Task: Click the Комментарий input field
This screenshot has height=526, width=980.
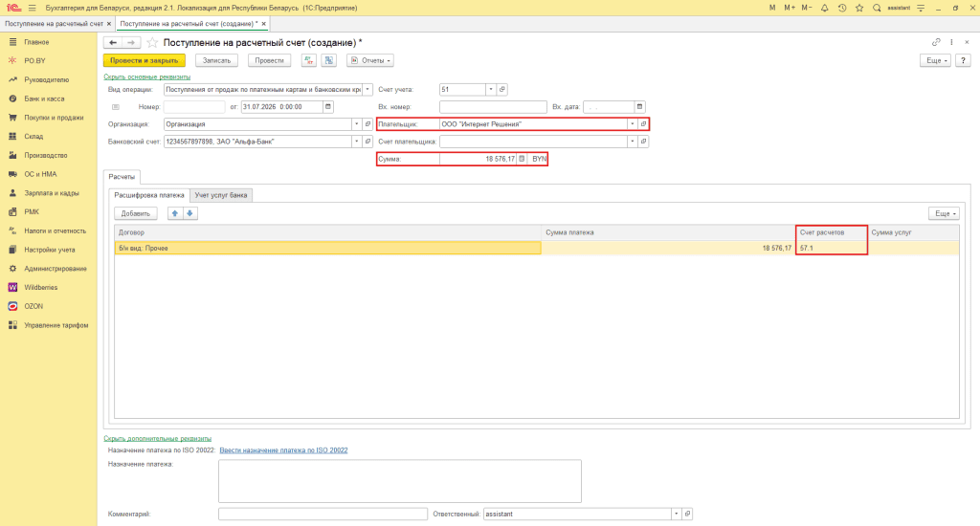Action: coord(323,515)
